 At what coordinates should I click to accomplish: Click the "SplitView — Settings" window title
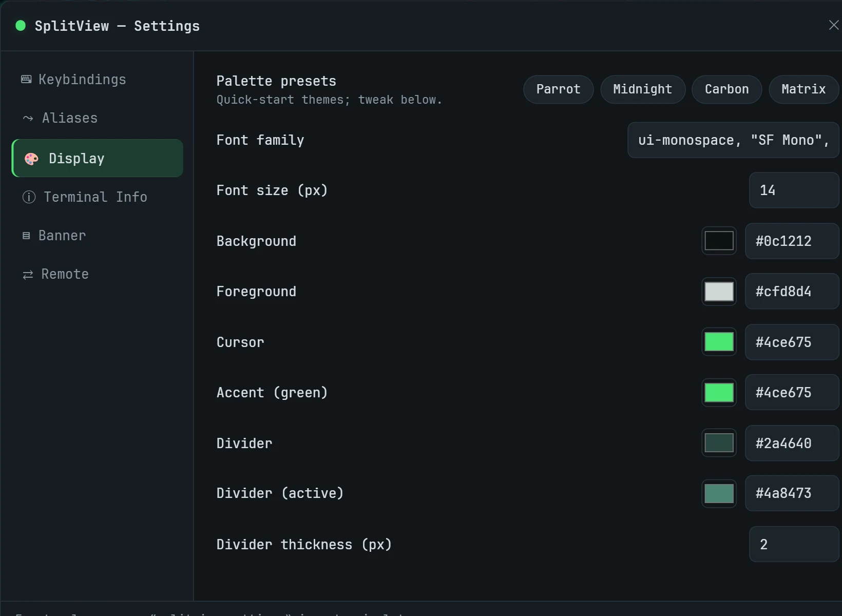(x=117, y=26)
